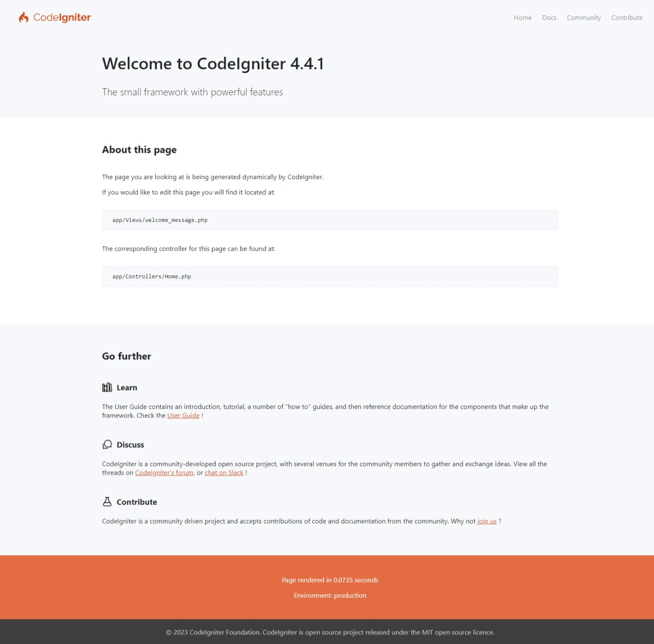This screenshot has height=644, width=654.
Task: Click 'The corresponding controller for this page' sentence
Action: pyautogui.click(x=188, y=249)
